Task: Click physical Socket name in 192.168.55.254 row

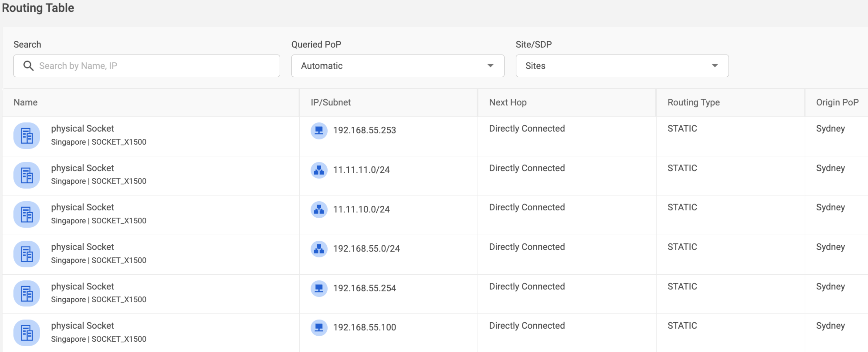Action: pyautogui.click(x=83, y=286)
